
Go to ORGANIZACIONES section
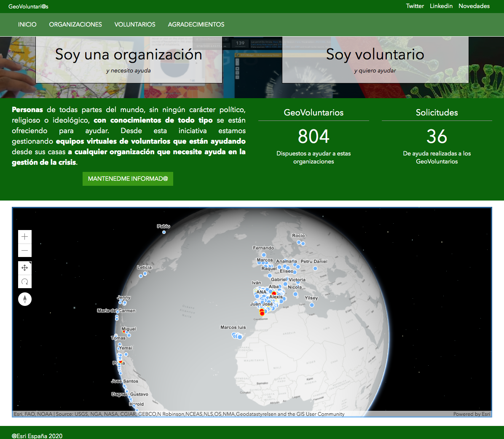pos(75,24)
